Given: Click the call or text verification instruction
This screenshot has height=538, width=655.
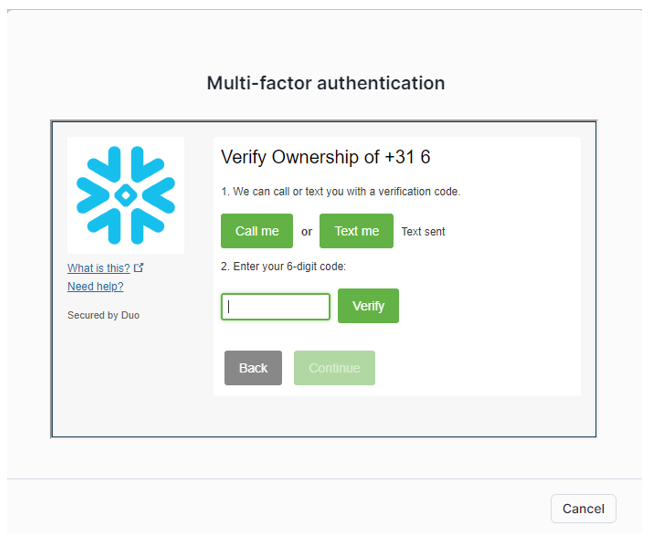Looking at the screenshot, I should (340, 192).
